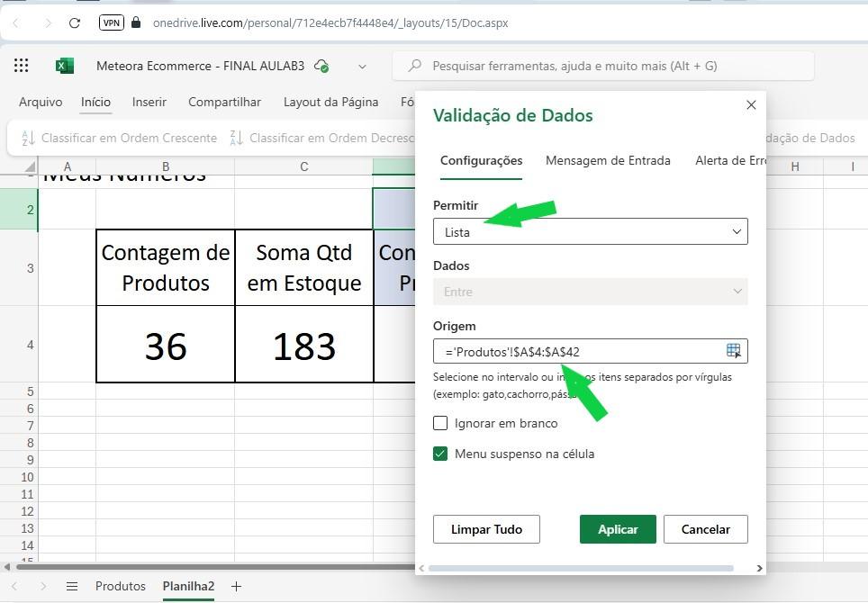The image size is (868, 603).
Task: Switch to Mensagem de Entrada tab
Action: [x=608, y=160]
